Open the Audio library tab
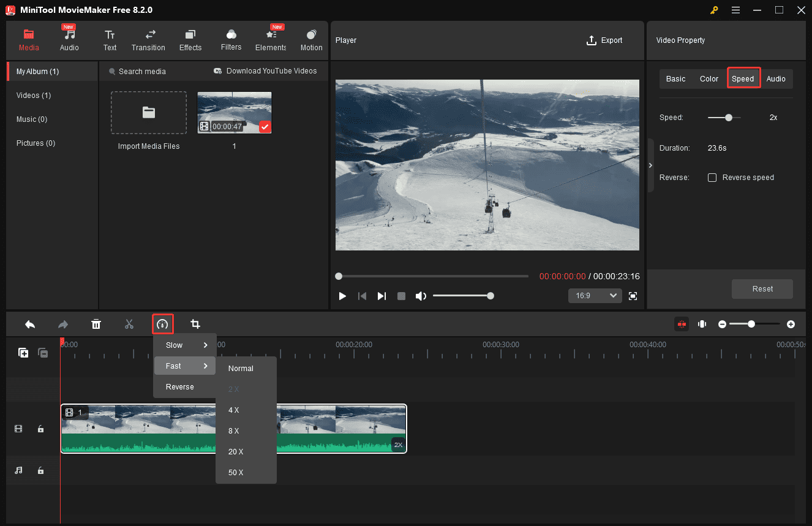 [69, 40]
